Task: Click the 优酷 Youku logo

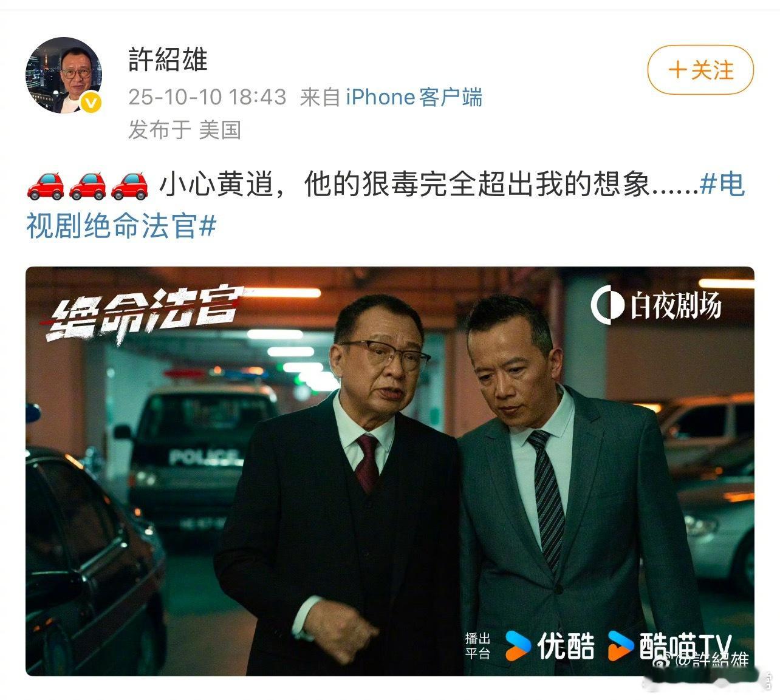Action: tap(550, 646)
